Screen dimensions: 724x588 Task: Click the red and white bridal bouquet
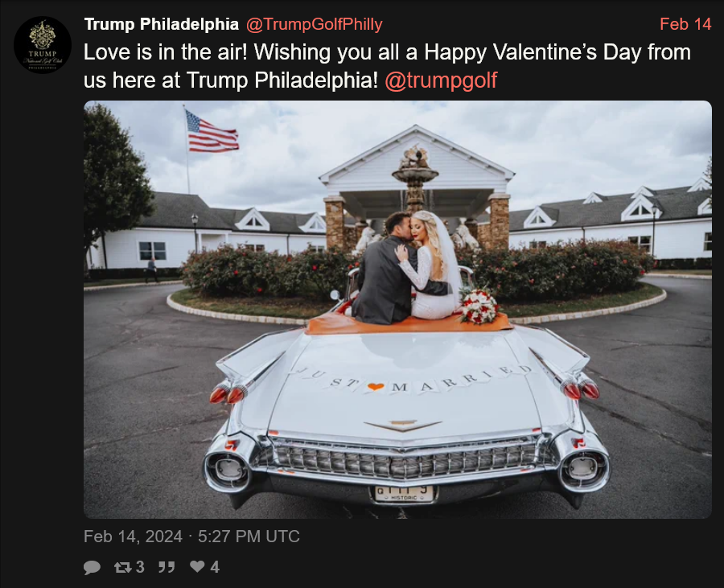(479, 306)
